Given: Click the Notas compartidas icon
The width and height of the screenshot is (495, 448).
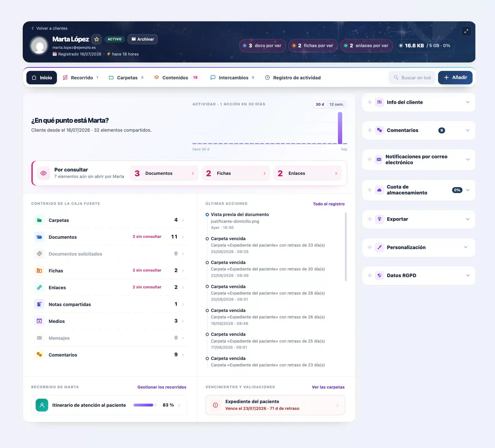Looking at the screenshot, I should 39,304.
